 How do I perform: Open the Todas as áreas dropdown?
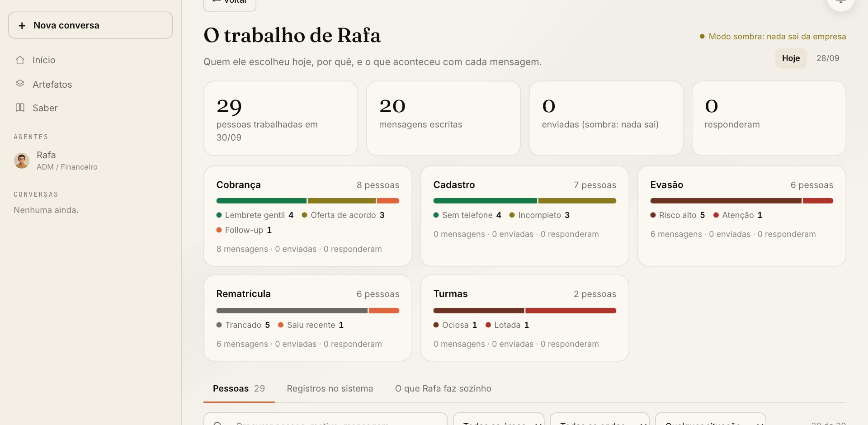pos(499,420)
